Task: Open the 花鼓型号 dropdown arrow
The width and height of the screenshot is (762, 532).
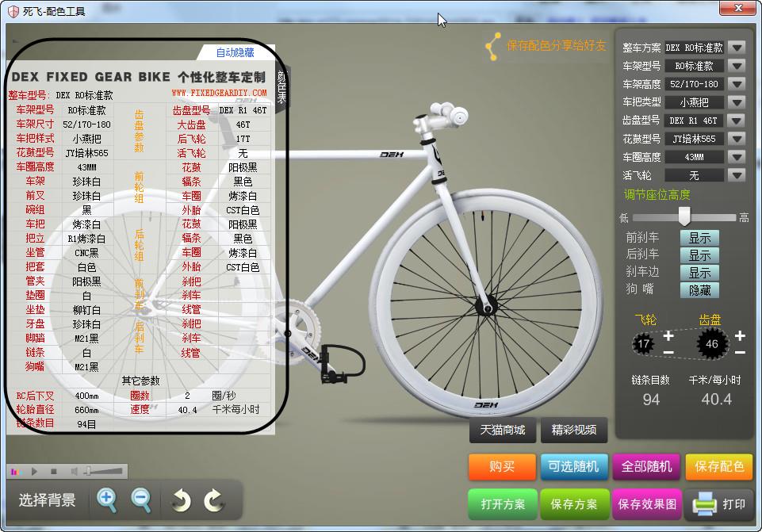Action: click(x=737, y=139)
